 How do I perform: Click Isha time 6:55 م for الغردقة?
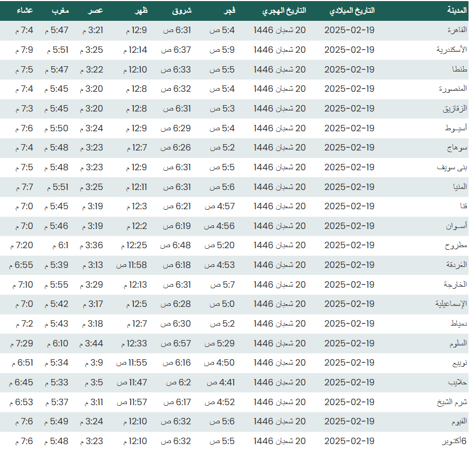pyautogui.click(x=21, y=265)
